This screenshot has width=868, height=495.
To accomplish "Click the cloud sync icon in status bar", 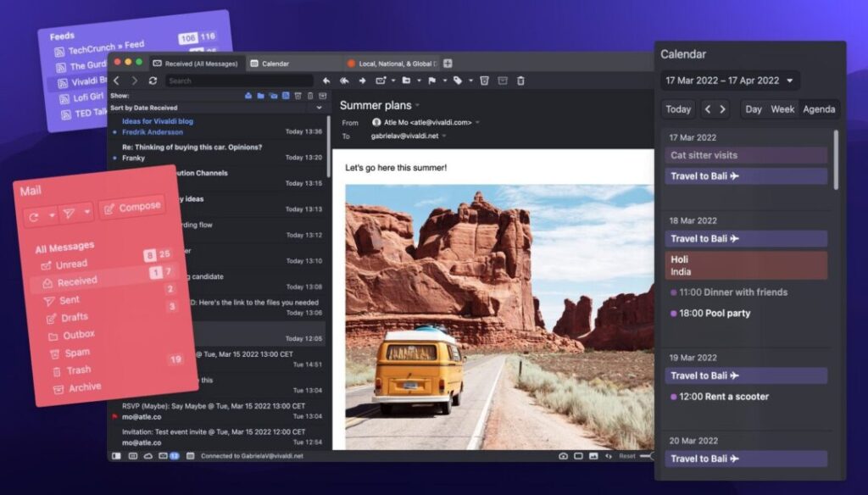I will click(x=148, y=456).
